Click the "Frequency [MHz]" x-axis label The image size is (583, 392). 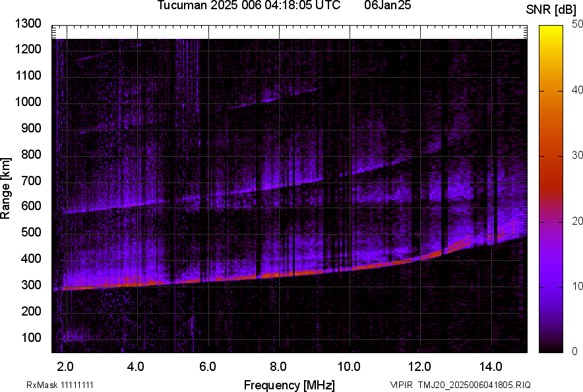pos(289,385)
